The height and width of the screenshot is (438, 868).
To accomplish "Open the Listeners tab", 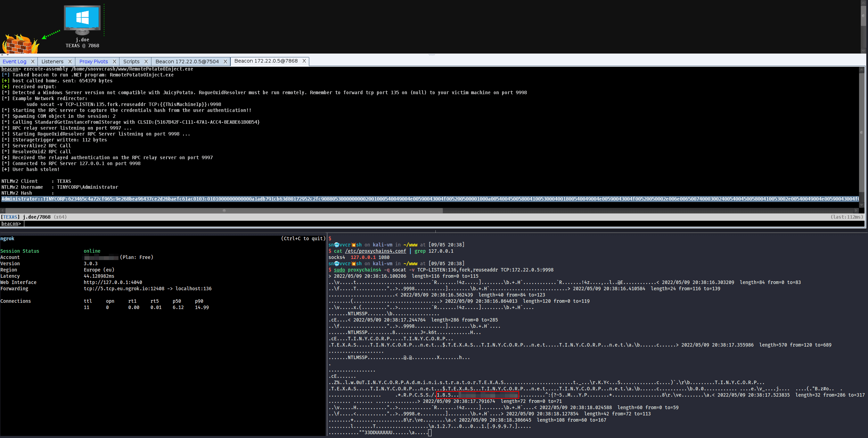I will tap(52, 61).
